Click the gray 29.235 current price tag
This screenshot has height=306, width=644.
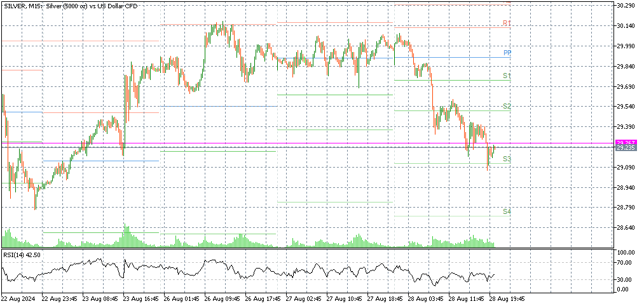(x=626, y=148)
